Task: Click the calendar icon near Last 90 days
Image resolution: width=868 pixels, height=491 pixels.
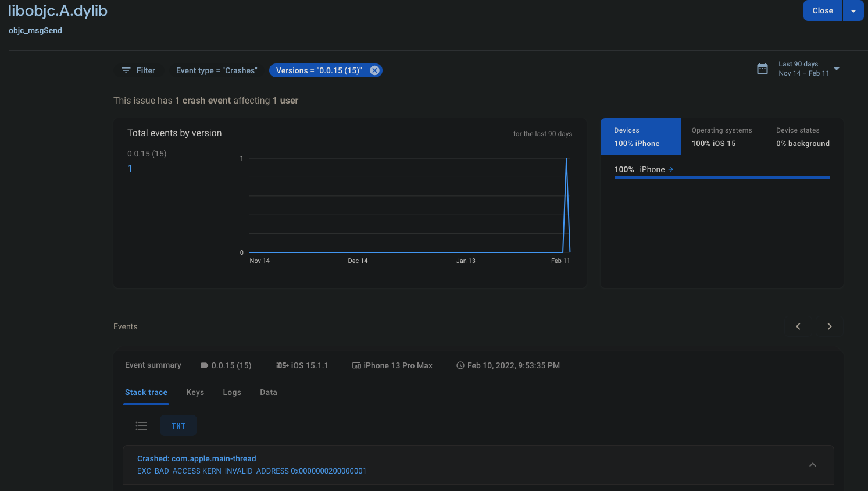Action: click(762, 69)
